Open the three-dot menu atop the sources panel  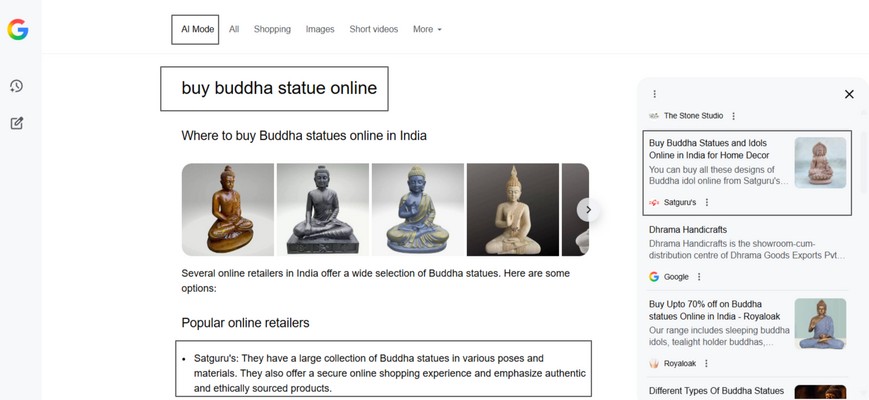(655, 94)
